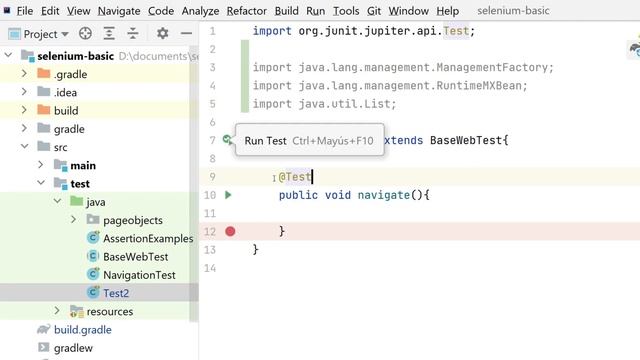
Task: Click the class Run Test gutter icon on line 7
Action: 227,140
